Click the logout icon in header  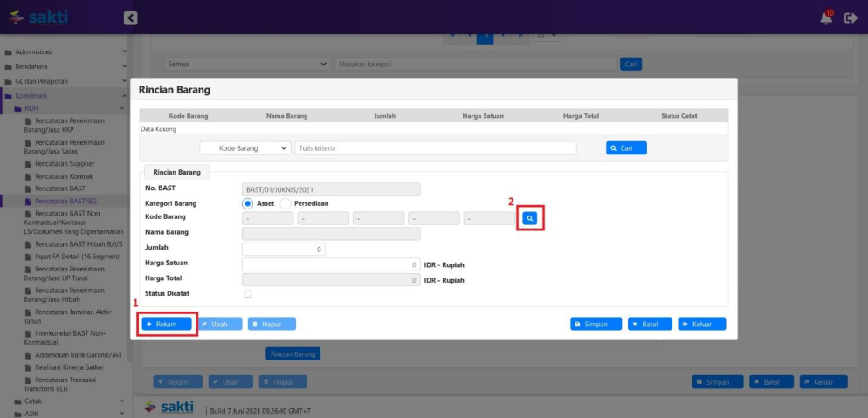click(x=851, y=17)
